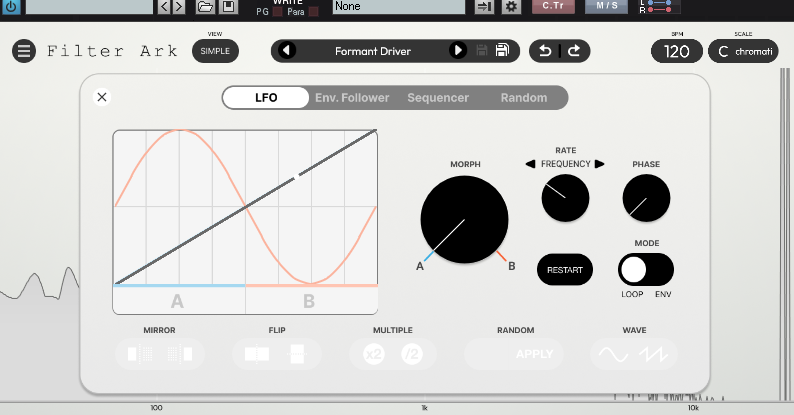The image size is (794, 415).
Task: Go to the next preset arrow
Action: 457,51
